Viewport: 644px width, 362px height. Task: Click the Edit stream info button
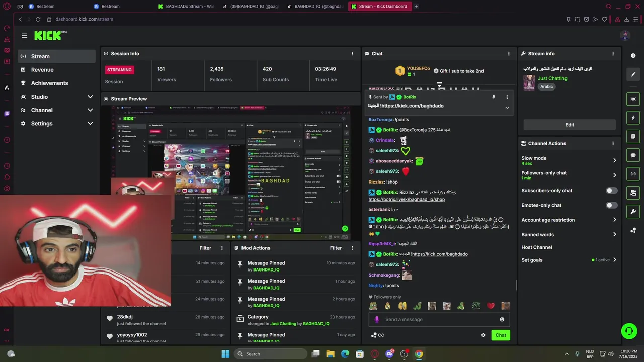(570, 125)
